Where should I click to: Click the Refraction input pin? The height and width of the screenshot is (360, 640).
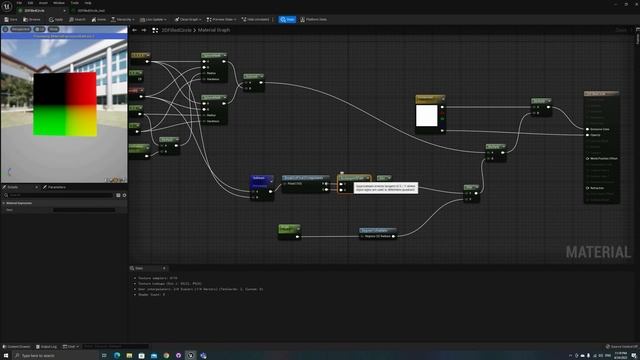coord(588,188)
